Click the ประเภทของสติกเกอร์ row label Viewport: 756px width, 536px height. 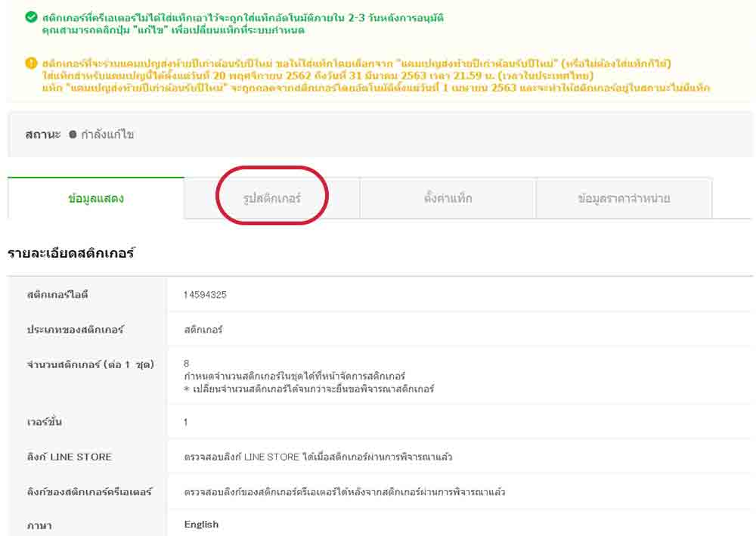[75, 330]
